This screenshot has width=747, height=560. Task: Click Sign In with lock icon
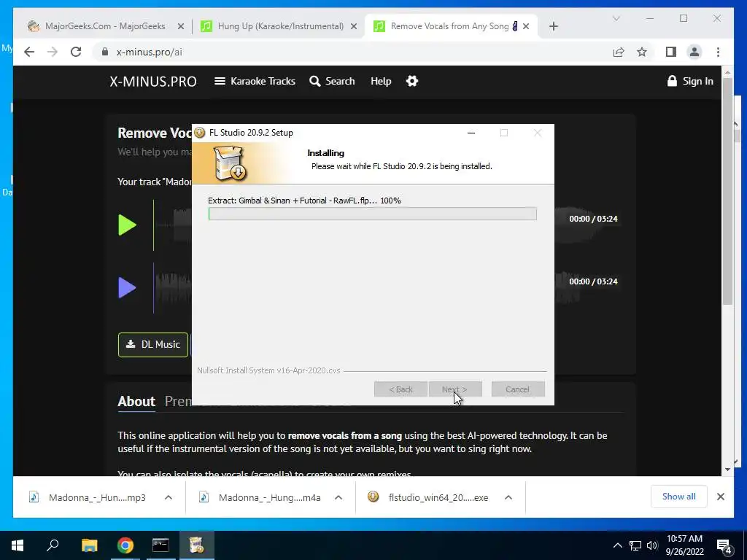point(690,81)
